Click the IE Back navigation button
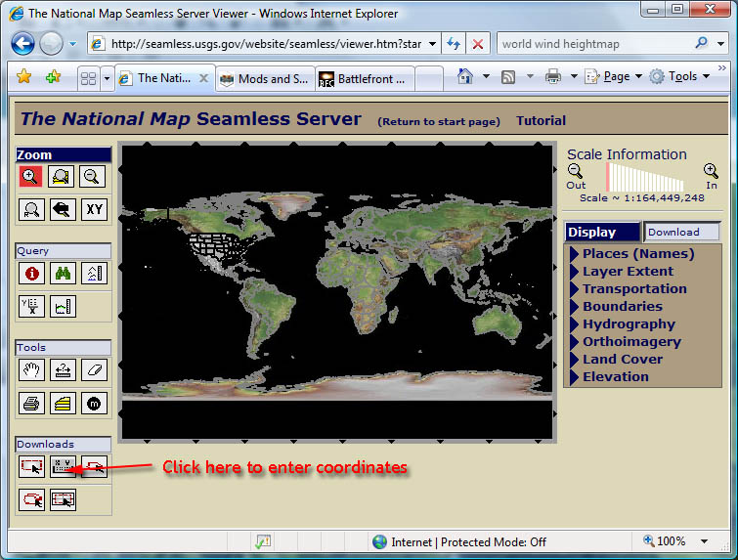 pyautogui.click(x=22, y=44)
